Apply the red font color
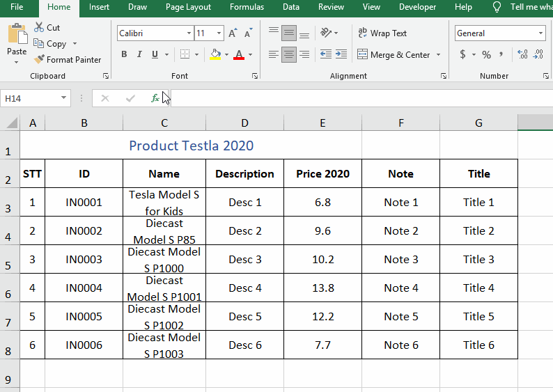 click(x=239, y=54)
